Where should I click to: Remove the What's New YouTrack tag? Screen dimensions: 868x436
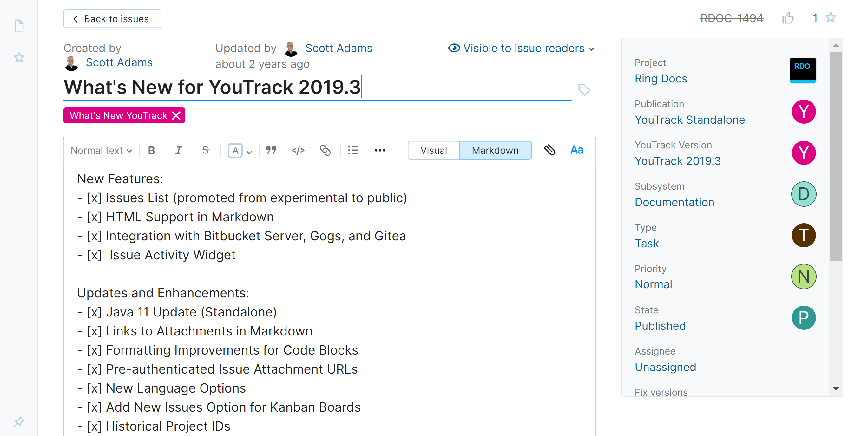tap(177, 115)
